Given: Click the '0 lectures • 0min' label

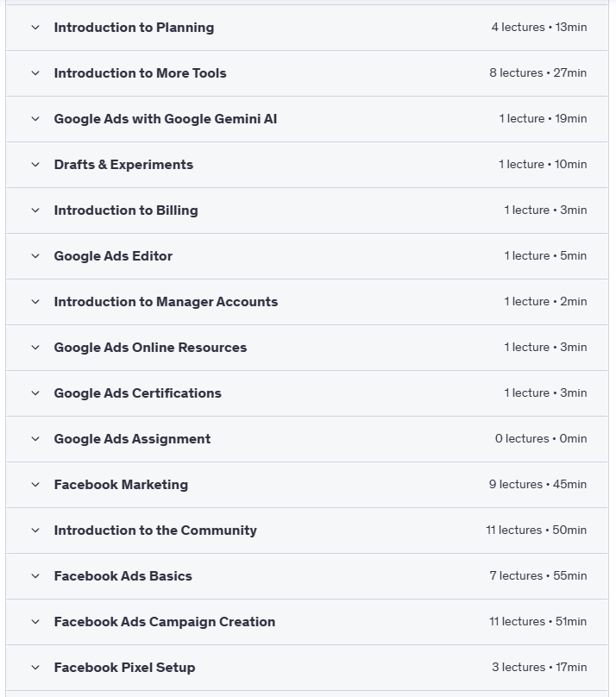Looking at the screenshot, I should (x=540, y=439).
